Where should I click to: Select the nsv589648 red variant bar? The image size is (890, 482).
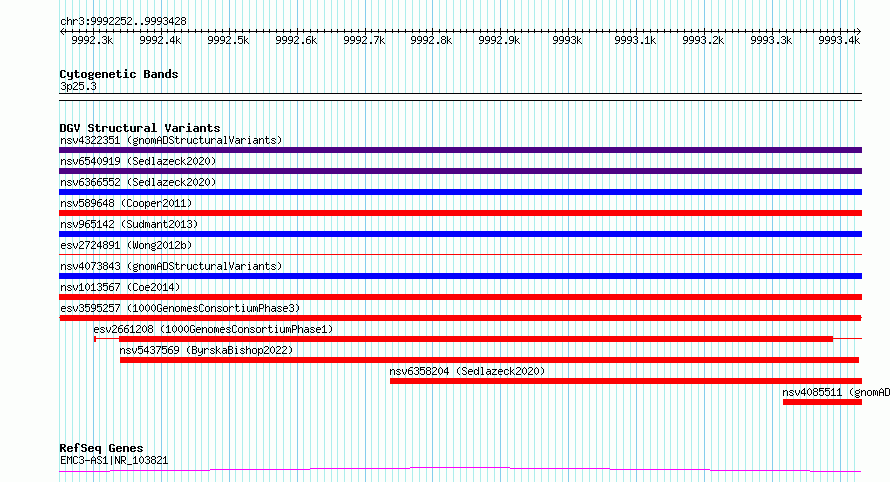460,213
